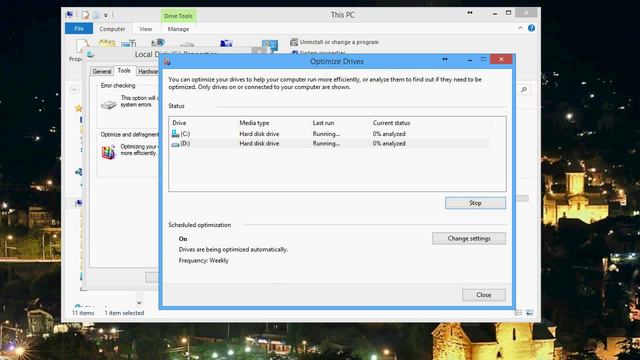Click the '1 item selected' status bar text
Screen dimensions: 640x360
(x=124, y=313)
